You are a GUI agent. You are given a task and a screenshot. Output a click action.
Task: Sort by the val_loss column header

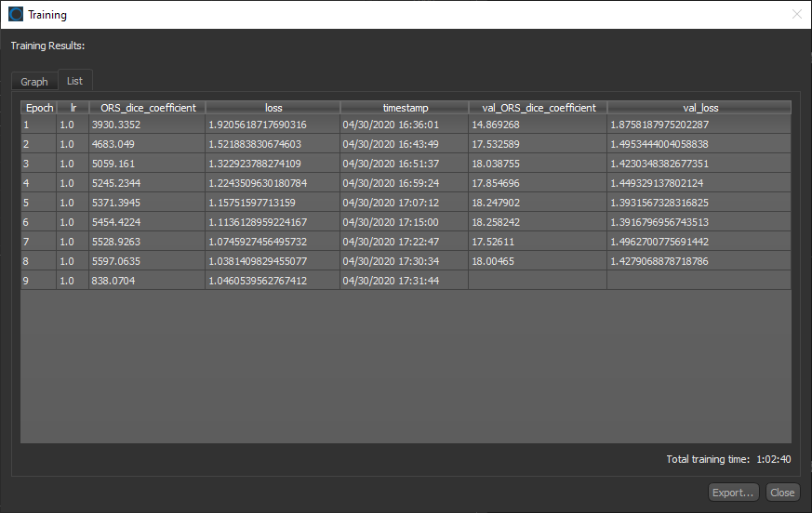coord(699,108)
